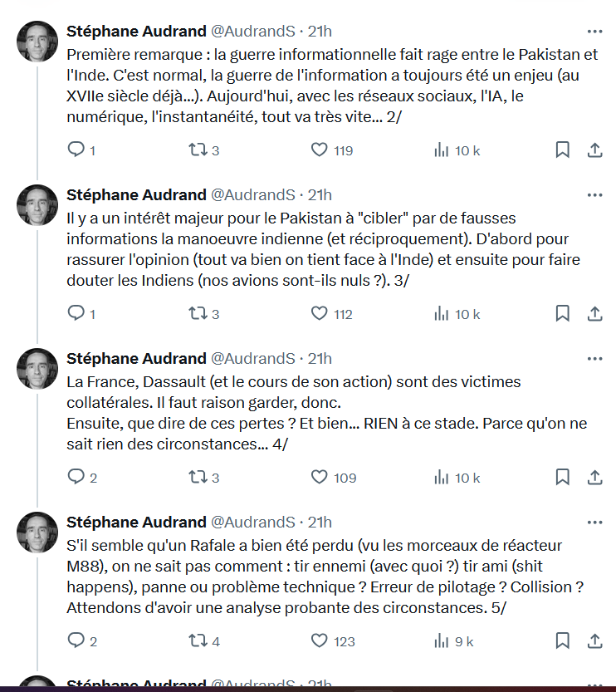
Task: View analytics for tweet with 9 k views
Action: [x=442, y=641]
